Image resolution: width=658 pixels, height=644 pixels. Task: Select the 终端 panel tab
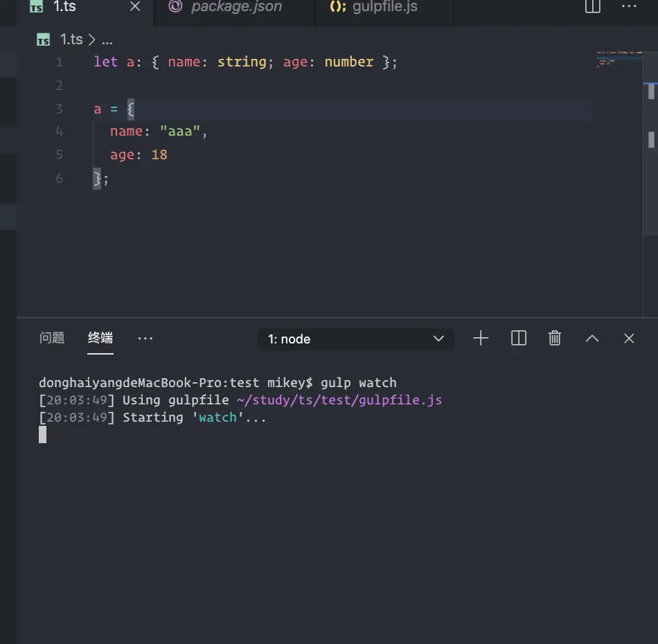point(100,338)
